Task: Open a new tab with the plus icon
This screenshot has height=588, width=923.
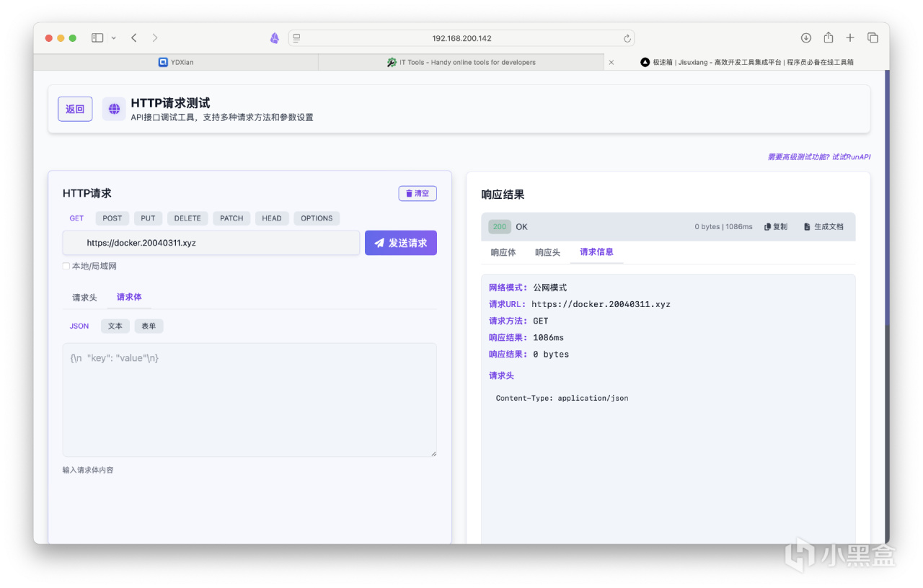Action: pos(850,38)
